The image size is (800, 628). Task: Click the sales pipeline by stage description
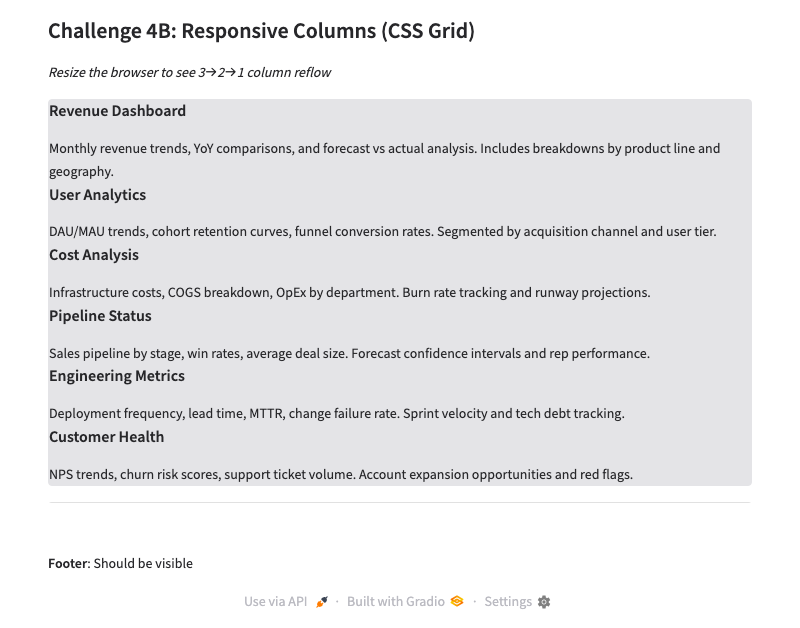(349, 354)
